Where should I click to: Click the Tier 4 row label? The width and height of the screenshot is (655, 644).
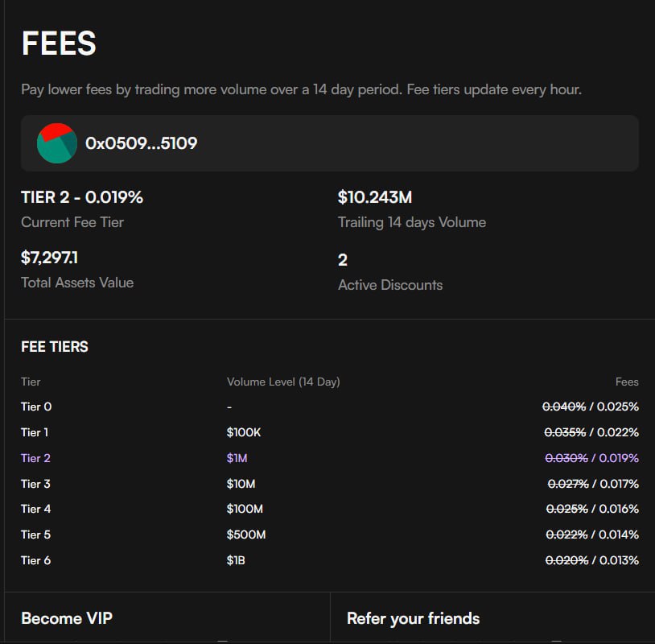tap(35, 509)
